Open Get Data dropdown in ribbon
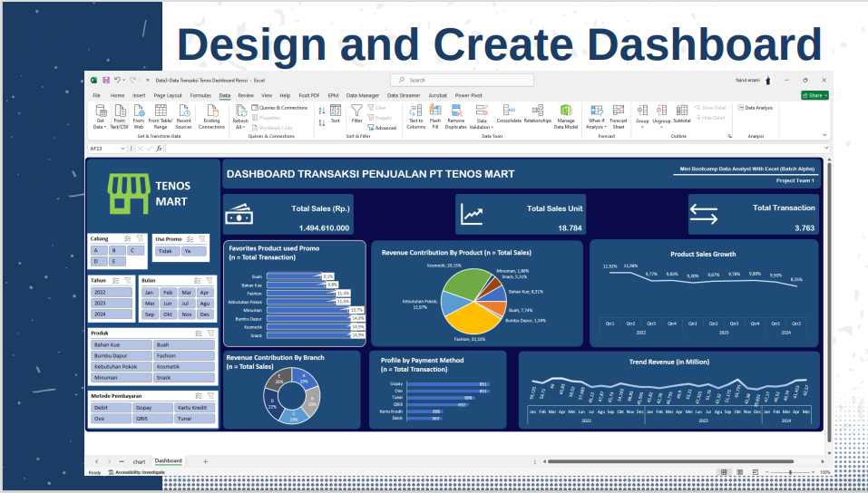Image resolution: width=868 pixels, height=493 pixels. (100, 117)
